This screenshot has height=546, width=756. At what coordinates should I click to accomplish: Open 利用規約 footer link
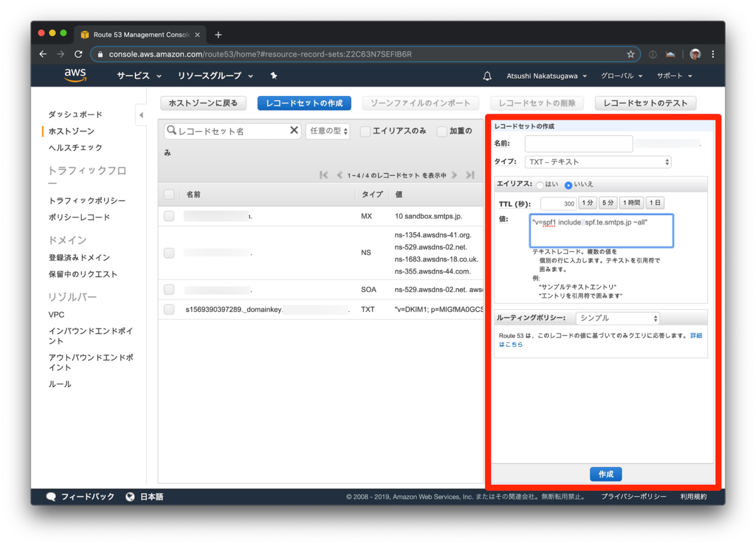693,497
